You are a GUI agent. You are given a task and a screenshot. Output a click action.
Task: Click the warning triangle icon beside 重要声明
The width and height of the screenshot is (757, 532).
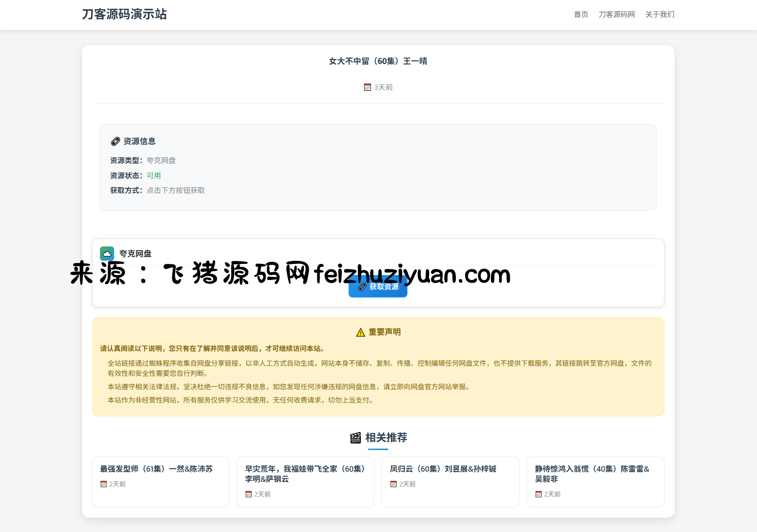[x=361, y=333]
